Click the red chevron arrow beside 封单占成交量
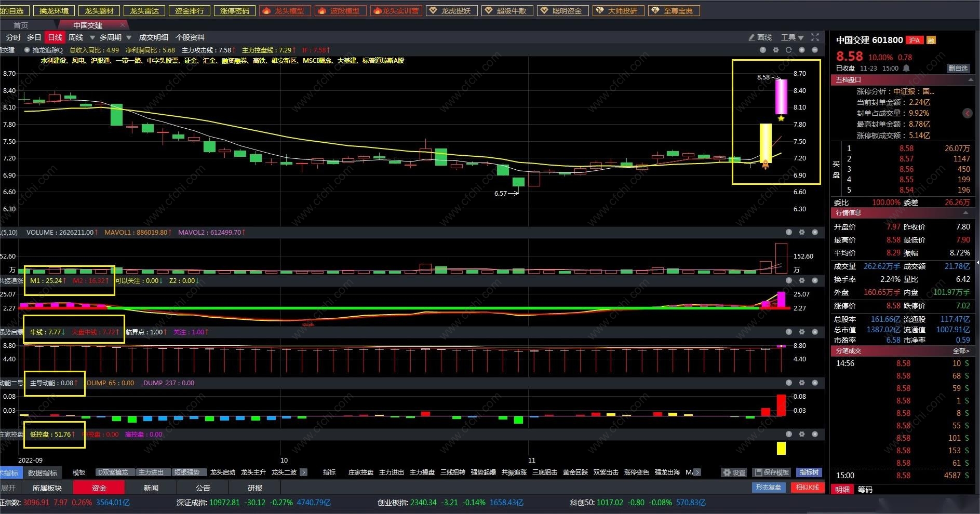 click(x=967, y=113)
